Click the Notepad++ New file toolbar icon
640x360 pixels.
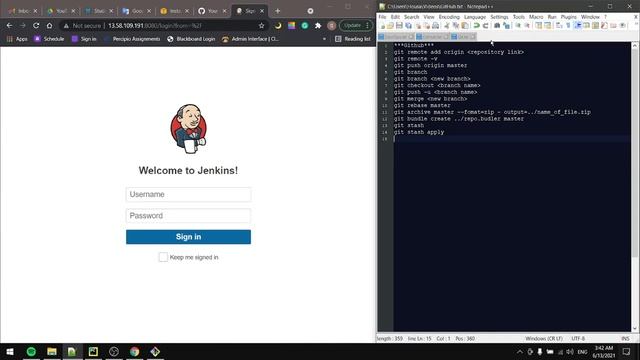tap(383, 26)
